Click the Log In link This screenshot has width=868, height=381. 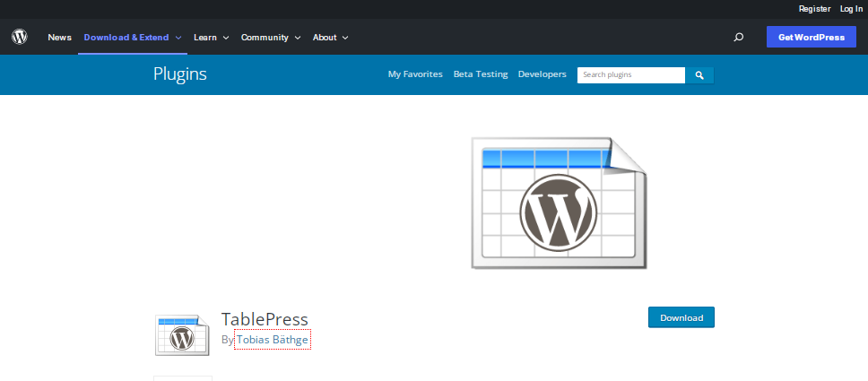point(851,8)
